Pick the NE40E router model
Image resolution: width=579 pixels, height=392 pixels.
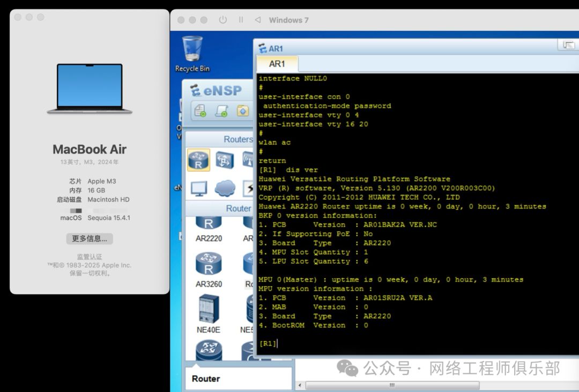tap(209, 314)
